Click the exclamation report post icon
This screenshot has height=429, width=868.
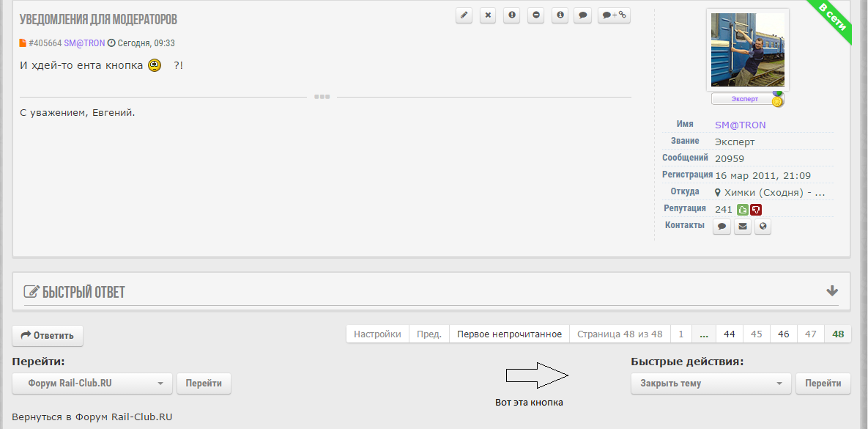click(512, 15)
